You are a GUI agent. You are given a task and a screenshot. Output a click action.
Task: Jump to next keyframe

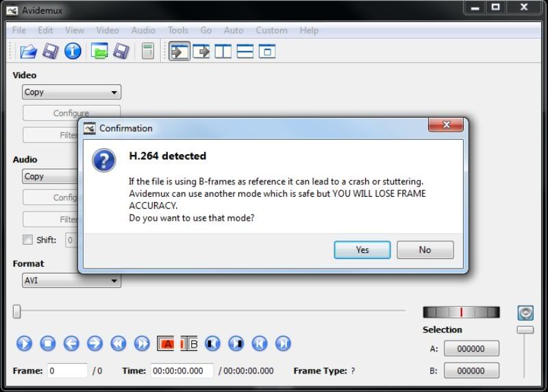coord(142,343)
